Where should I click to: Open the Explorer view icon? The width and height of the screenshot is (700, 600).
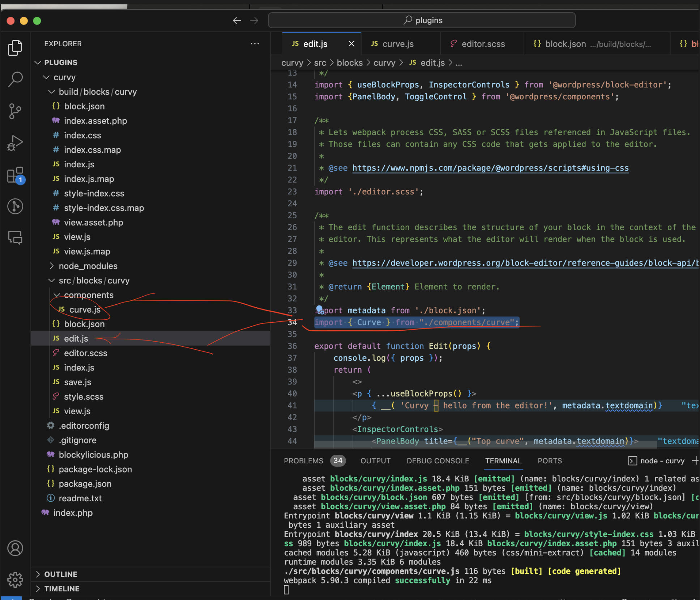tap(15, 48)
